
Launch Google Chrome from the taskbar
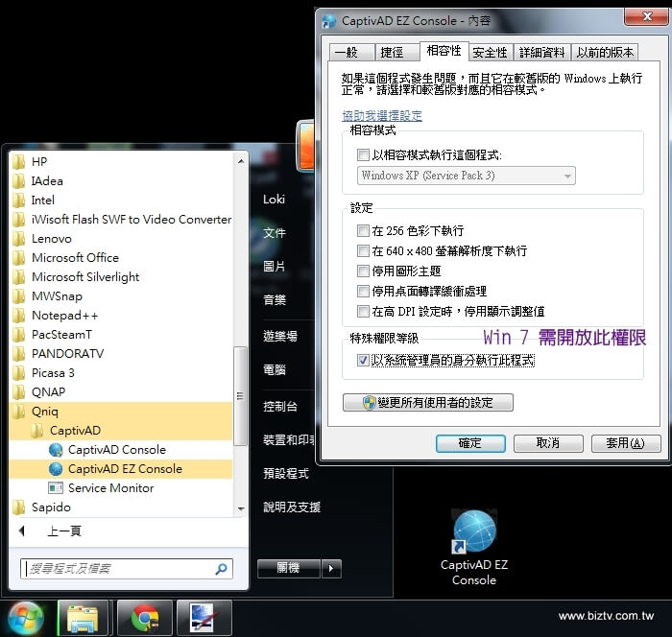pos(145,618)
